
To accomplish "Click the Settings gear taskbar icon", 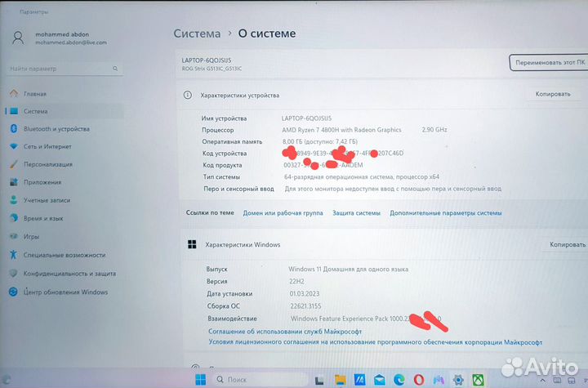I will (458, 380).
